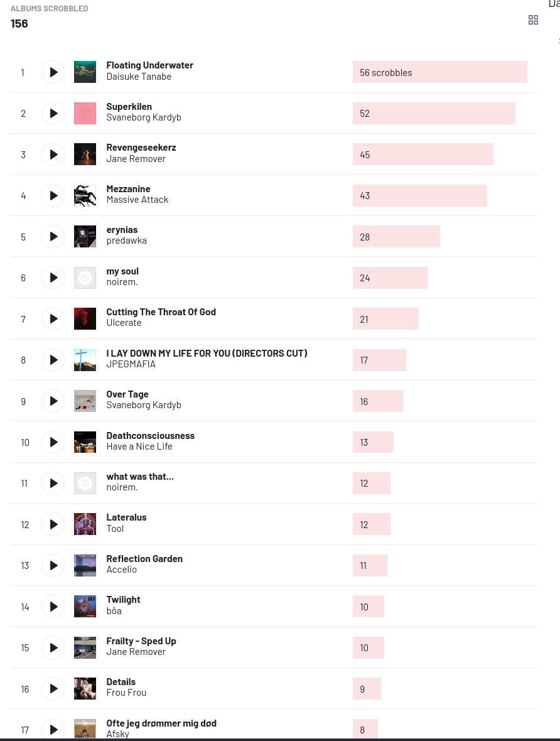Viewport: 560px width, 741px height.
Task: Play Twilight by bôa
Action: click(53, 607)
